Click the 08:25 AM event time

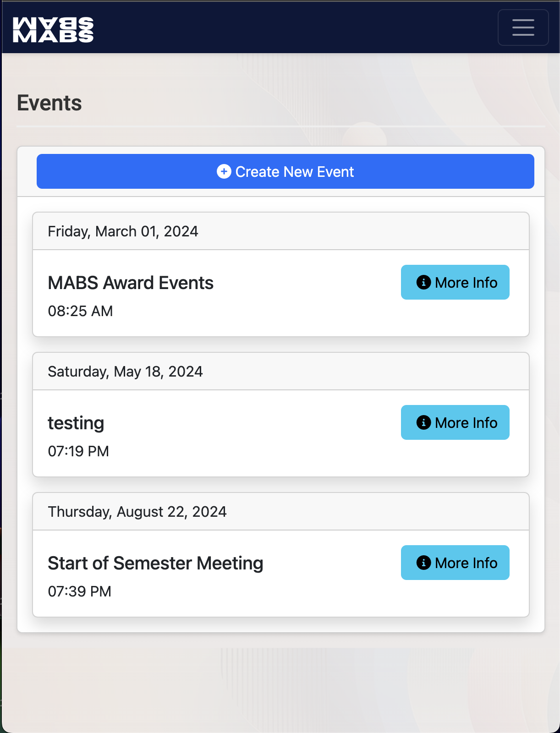pos(80,311)
